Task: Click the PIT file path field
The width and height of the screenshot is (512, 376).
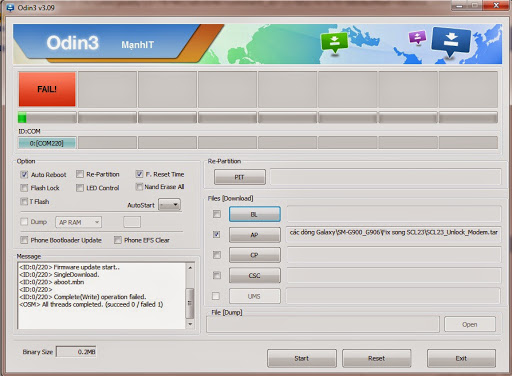Action: click(385, 177)
